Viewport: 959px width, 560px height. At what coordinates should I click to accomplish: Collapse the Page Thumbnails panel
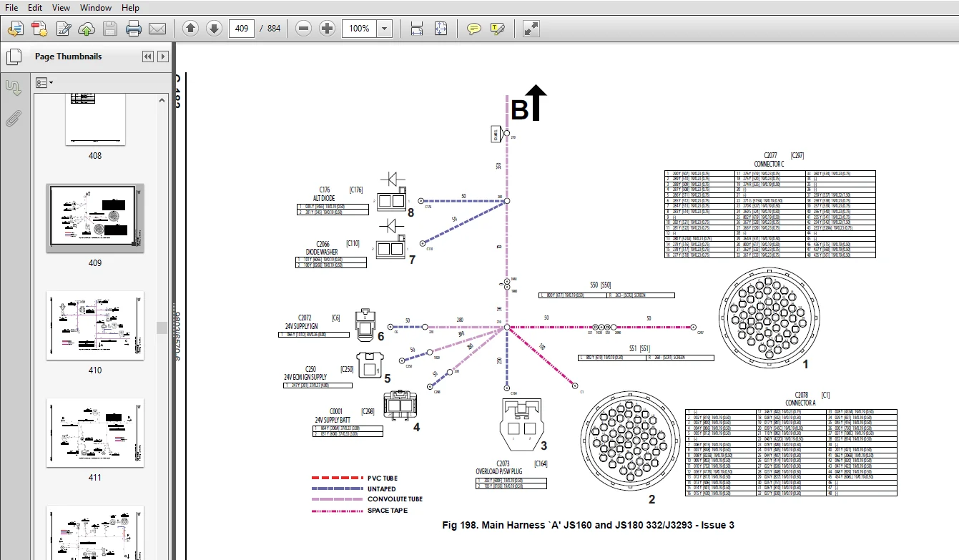pyautogui.click(x=147, y=57)
